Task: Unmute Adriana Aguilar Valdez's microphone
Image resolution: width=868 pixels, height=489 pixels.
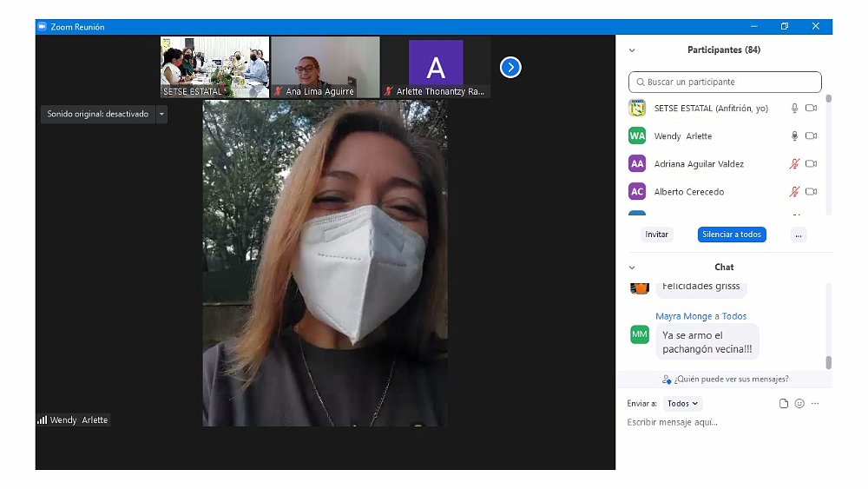Action: pyautogui.click(x=793, y=164)
